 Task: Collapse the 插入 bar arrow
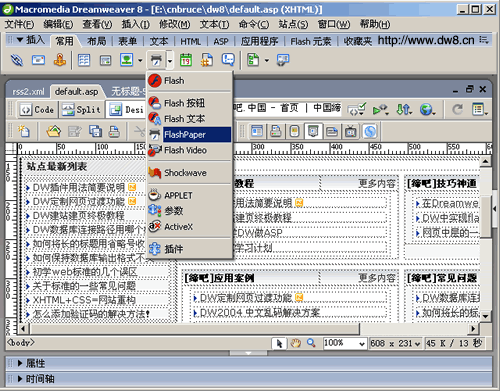pos(20,40)
